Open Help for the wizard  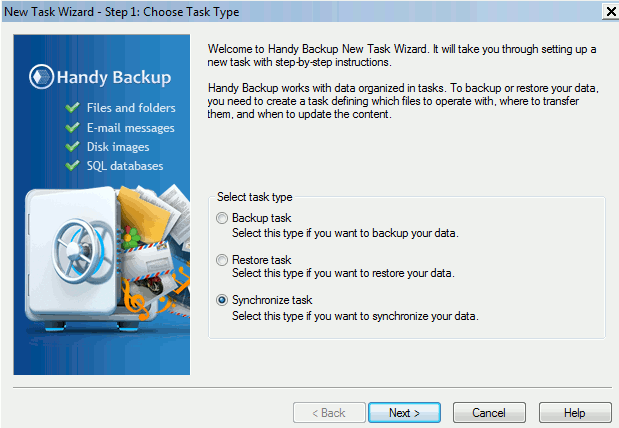[x=575, y=413]
